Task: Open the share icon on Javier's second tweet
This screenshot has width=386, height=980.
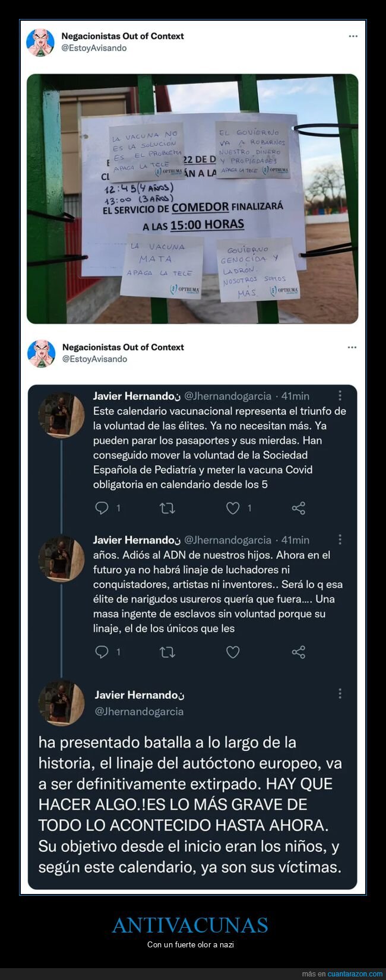Action: [x=299, y=652]
